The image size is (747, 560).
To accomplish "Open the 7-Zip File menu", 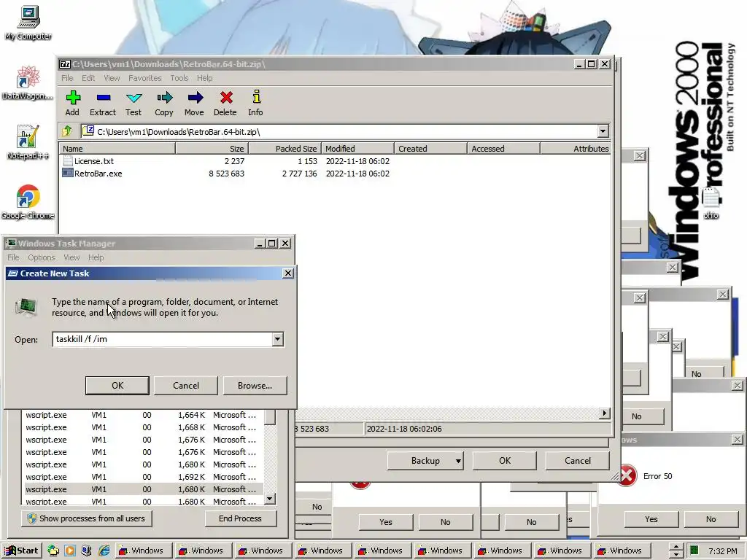I will [67, 78].
